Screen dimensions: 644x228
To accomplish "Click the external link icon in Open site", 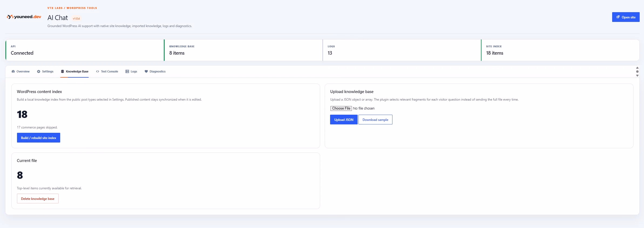I will pyautogui.click(x=618, y=17).
